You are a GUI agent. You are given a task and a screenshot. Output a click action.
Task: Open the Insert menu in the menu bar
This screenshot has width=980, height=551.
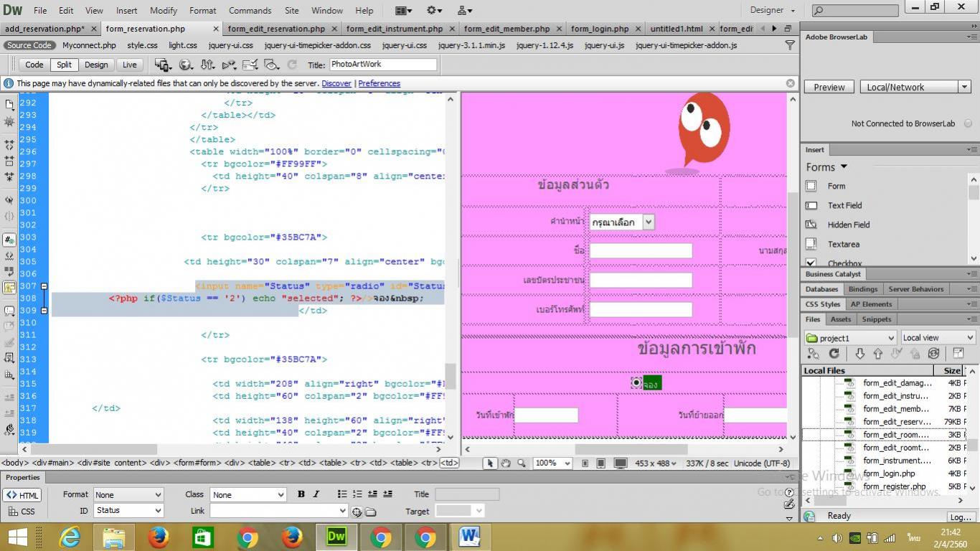[126, 10]
